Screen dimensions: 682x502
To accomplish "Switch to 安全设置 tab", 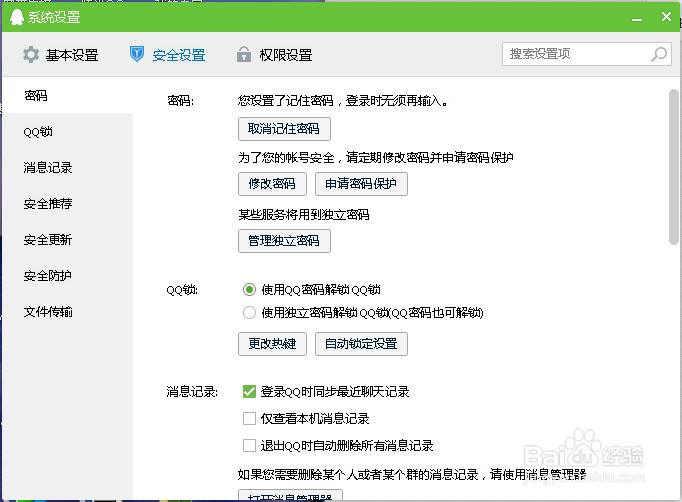I will (x=167, y=55).
